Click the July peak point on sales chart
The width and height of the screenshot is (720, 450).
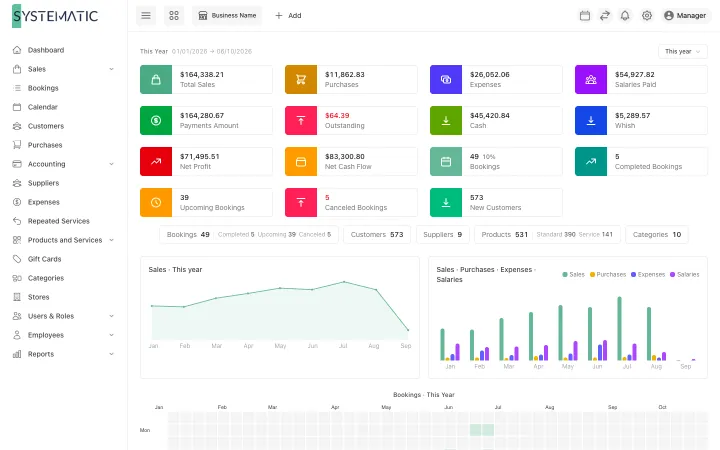pyautogui.click(x=344, y=282)
